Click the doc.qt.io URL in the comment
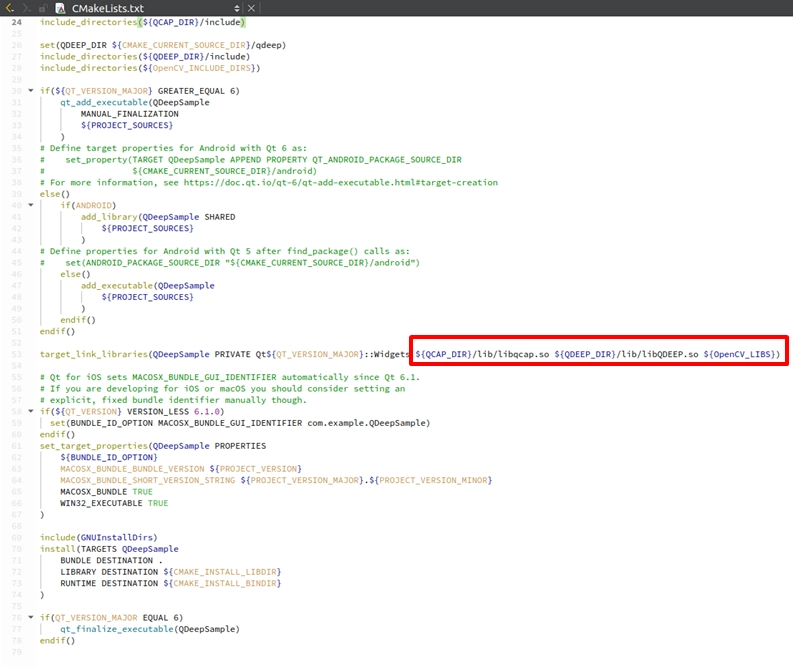Image resolution: width=793 pixels, height=667 pixels. point(340,183)
